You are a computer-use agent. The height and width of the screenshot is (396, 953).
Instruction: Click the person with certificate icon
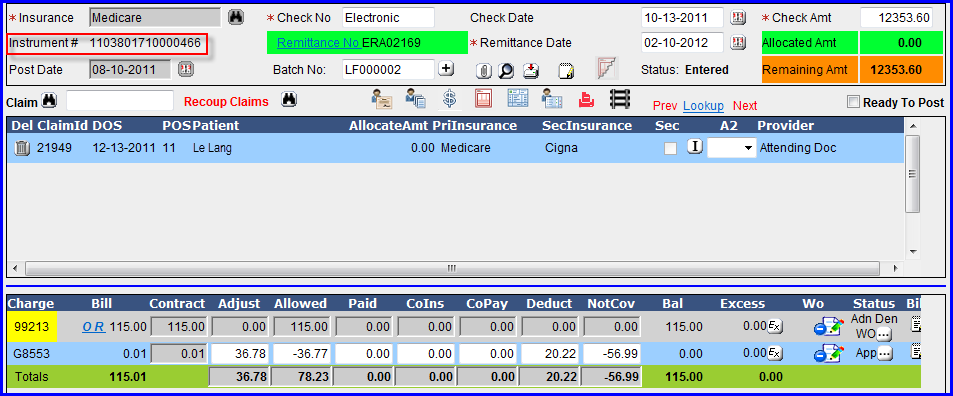382,99
